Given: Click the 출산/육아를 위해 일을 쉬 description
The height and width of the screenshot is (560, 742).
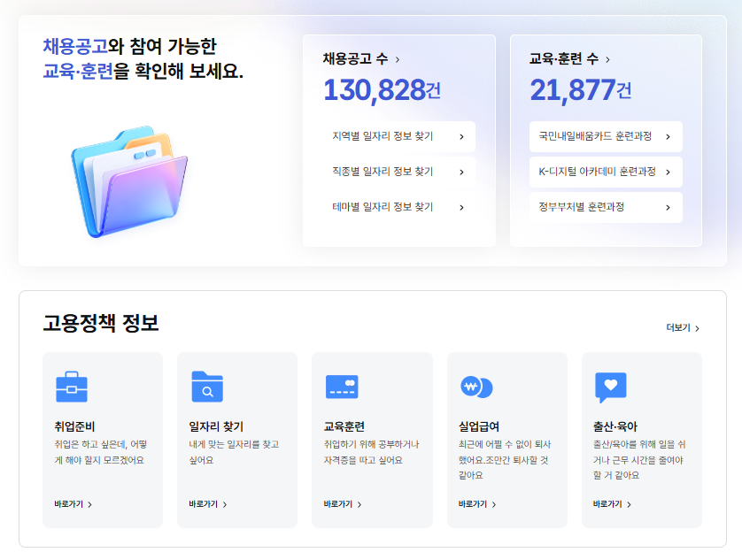Looking at the screenshot, I should 638,460.
